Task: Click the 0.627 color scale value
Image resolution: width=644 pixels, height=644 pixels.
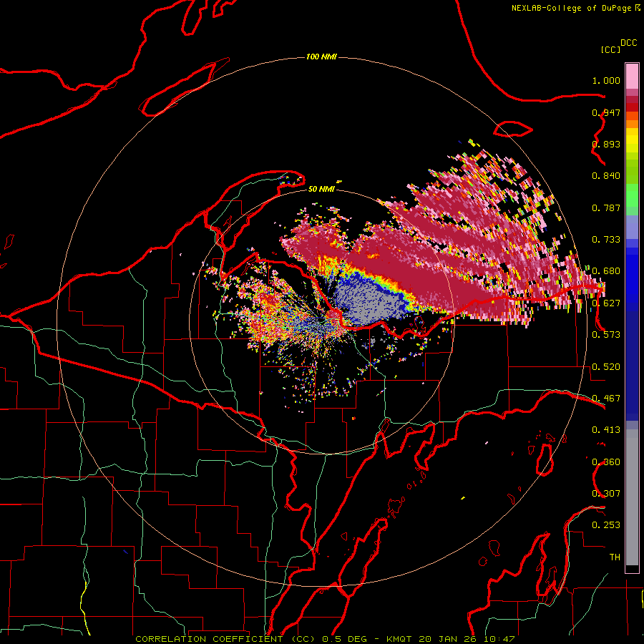Action: 606,303
